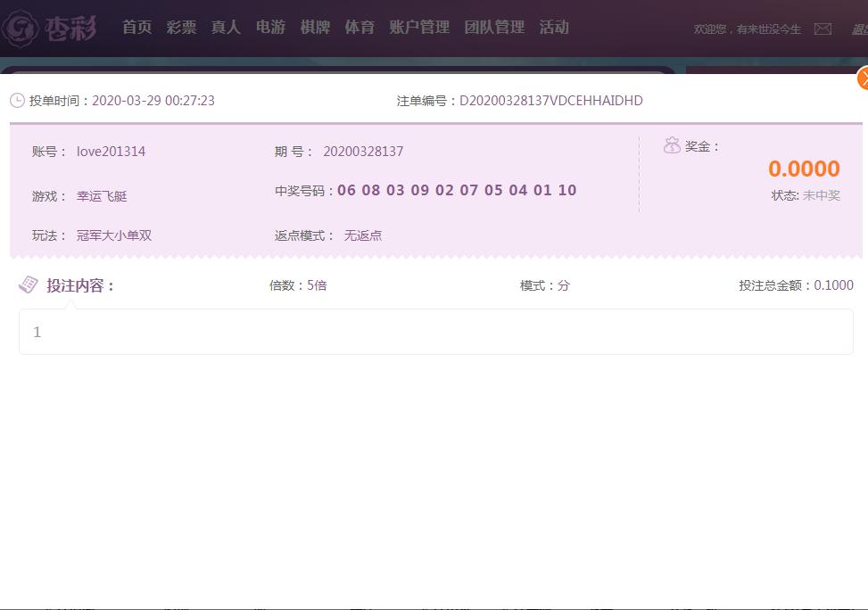Click the money bag icon beside 奖金
The width and height of the screenshot is (868, 610).
click(x=672, y=146)
